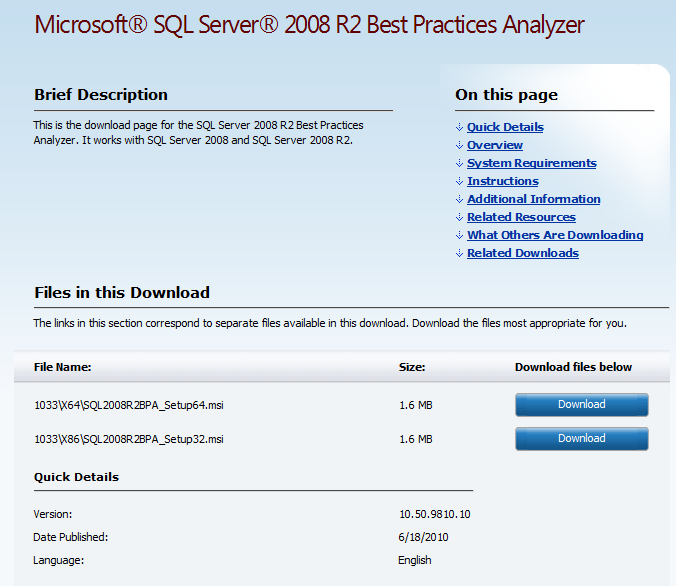The width and height of the screenshot is (676, 586).
Task: Click the On this page heading
Action: pyautogui.click(x=507, y=95)
